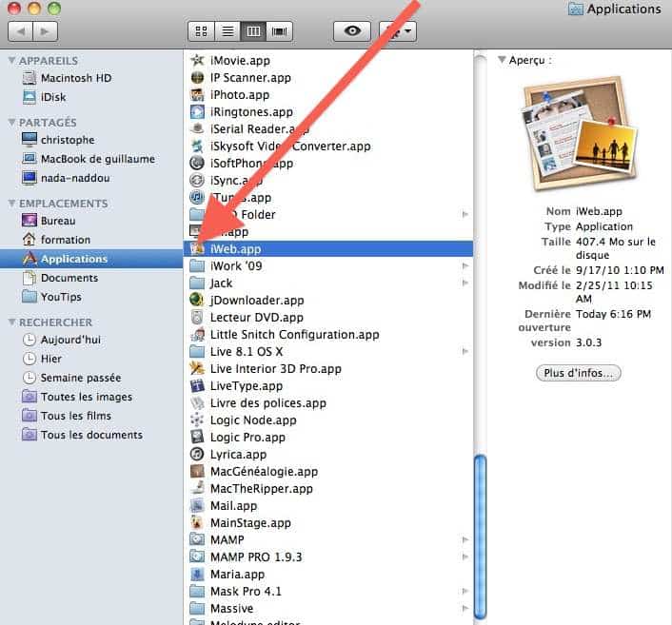The height and width of the screenshot is (625, 672).
Task: Select the Macintosh HD drive icon
Action: (30, 78)
